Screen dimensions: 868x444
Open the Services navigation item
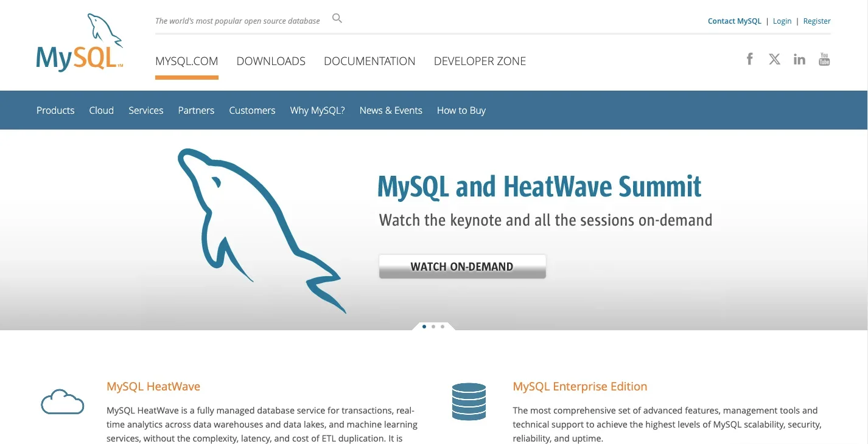[145, 110]
